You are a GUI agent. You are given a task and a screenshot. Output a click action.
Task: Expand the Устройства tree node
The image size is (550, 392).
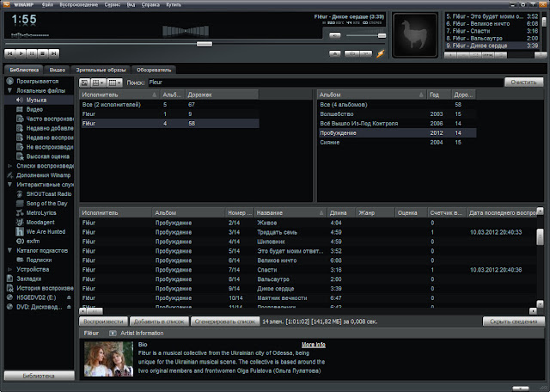(x=9, y=270)
